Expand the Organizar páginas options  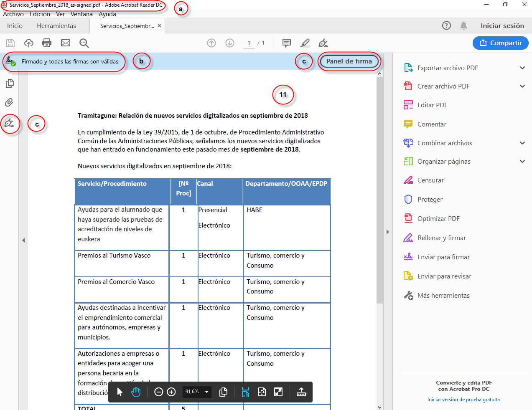[x=522, y=162]
